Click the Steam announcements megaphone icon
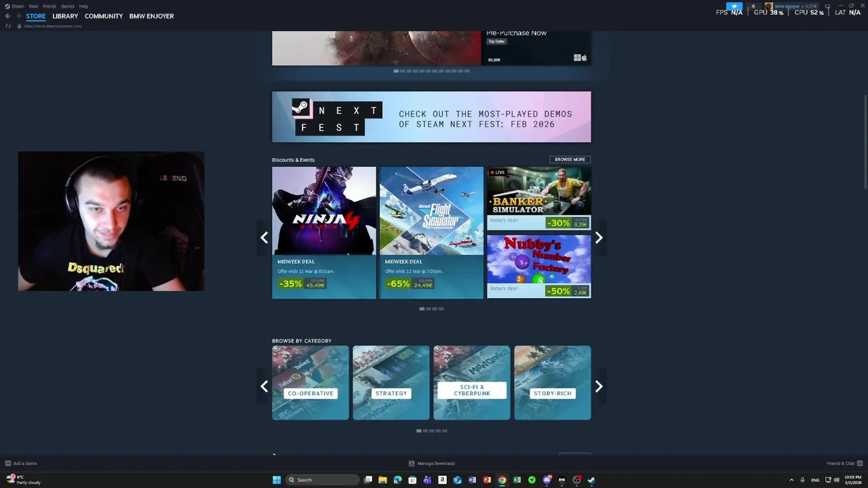Image resolution: width=868 pixels, height=488 pixels. (x=734, y=6)
